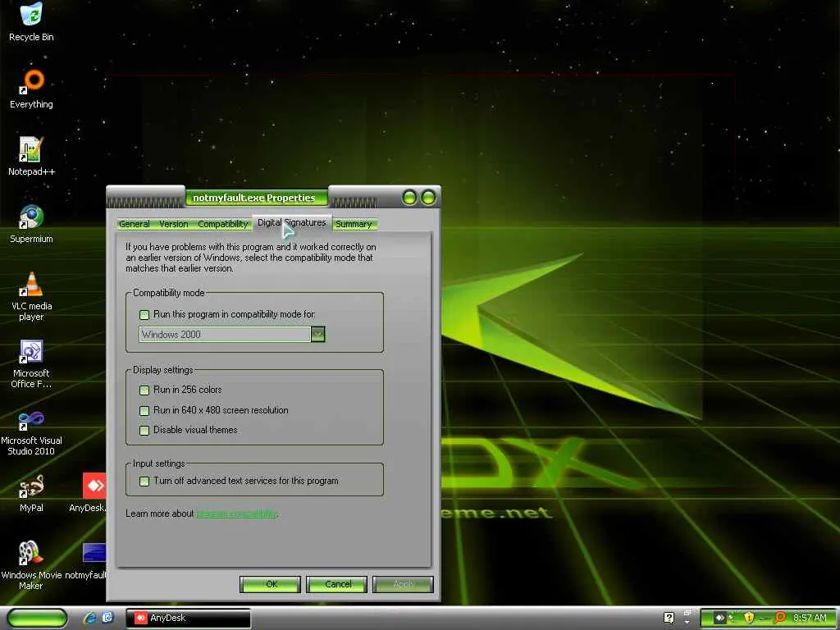Click the orange Everything search tray icon

780,618
